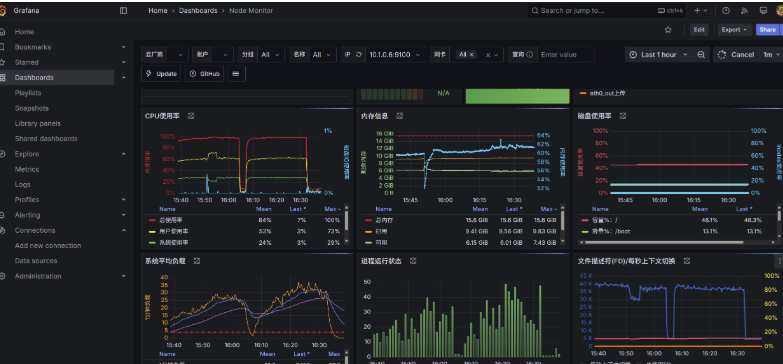Image resolution: width=783 pixels, height=364 pixels.
Task: Refresh the IP variable icon
Action: 359,54
